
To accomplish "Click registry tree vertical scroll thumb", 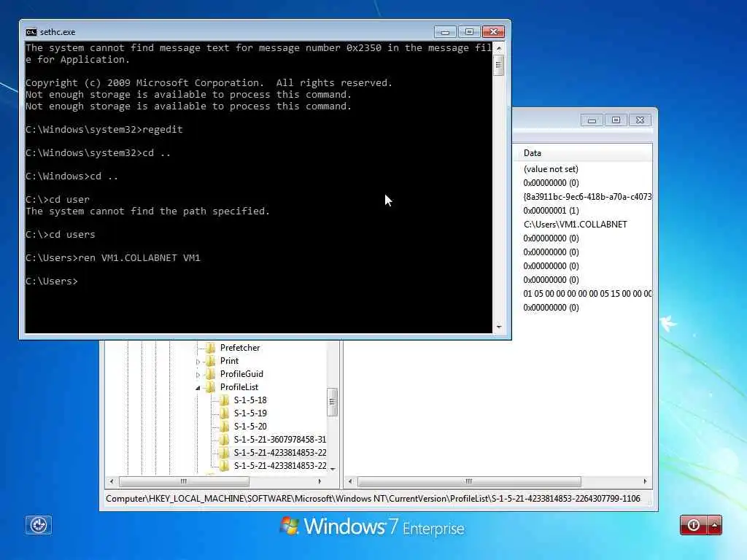I will (332, 402).
